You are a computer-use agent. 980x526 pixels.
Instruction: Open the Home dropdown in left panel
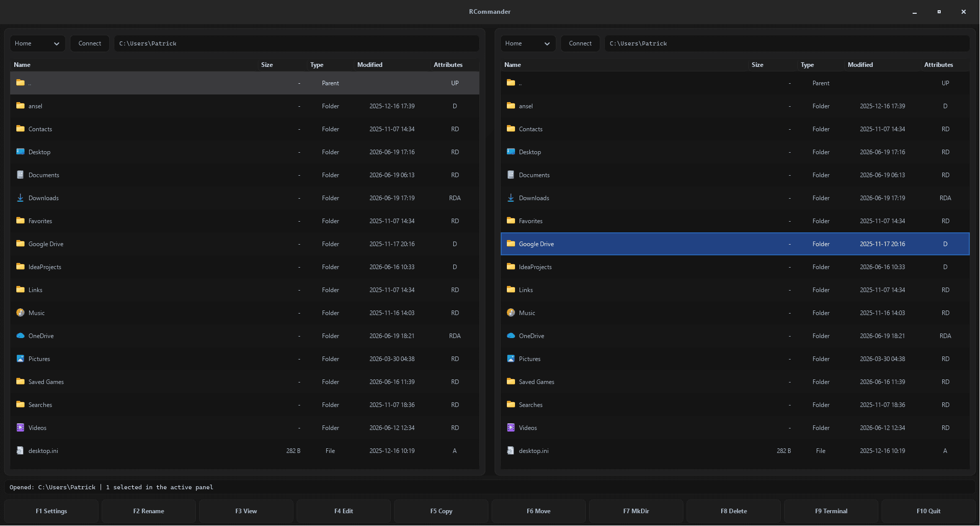pos(38,43)
